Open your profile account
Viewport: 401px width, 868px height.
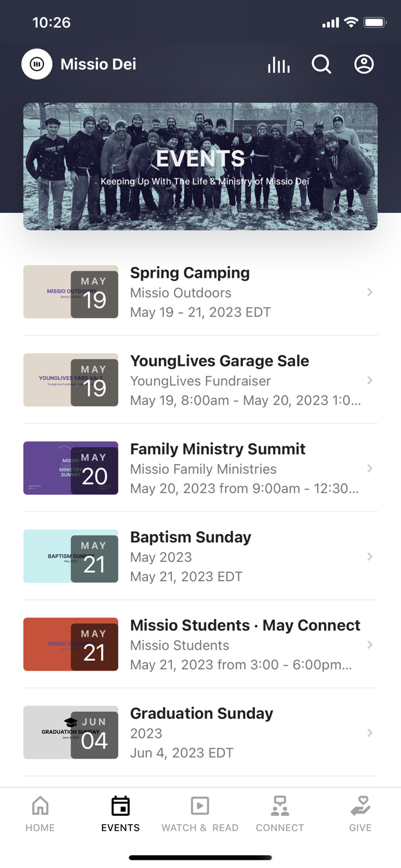[x=364, y=64]
